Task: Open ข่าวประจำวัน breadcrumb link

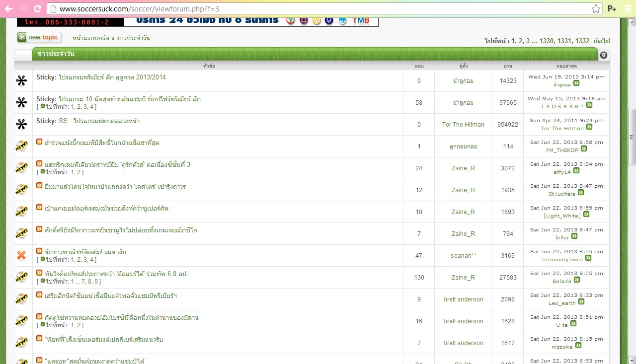Action: point(133,38)
